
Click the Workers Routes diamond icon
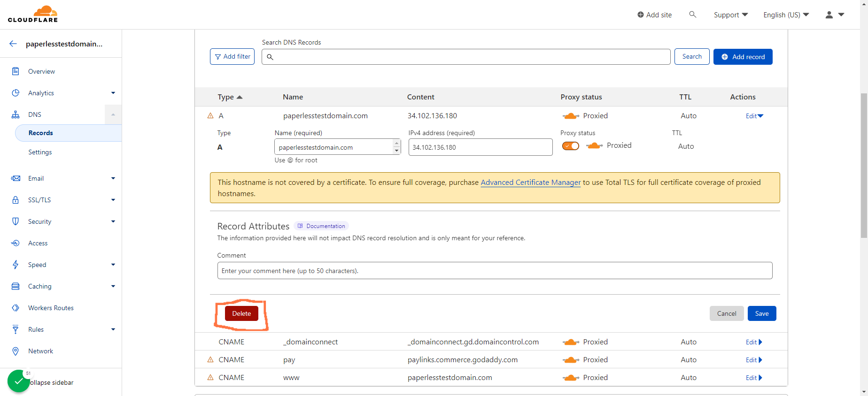point(15,308)
